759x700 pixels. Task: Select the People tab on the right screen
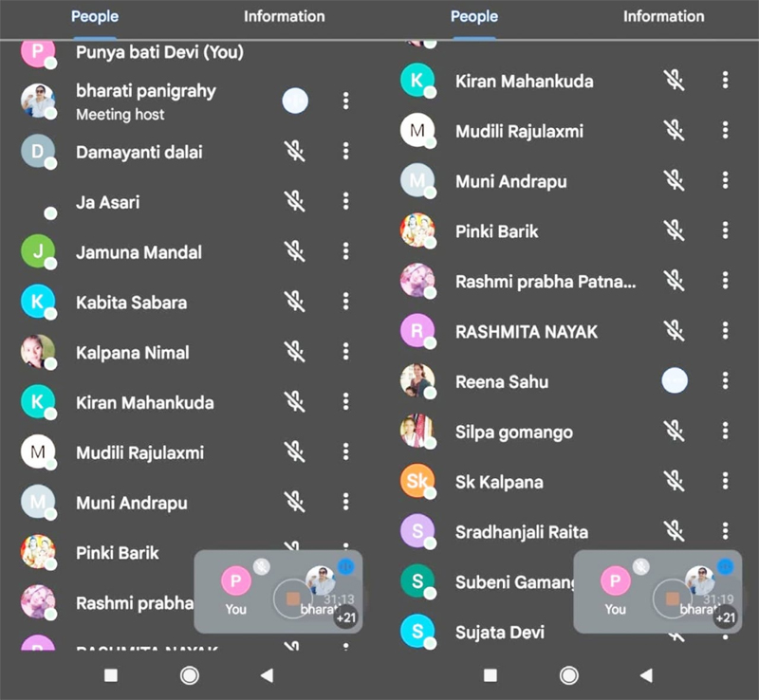tap(473, 16)
